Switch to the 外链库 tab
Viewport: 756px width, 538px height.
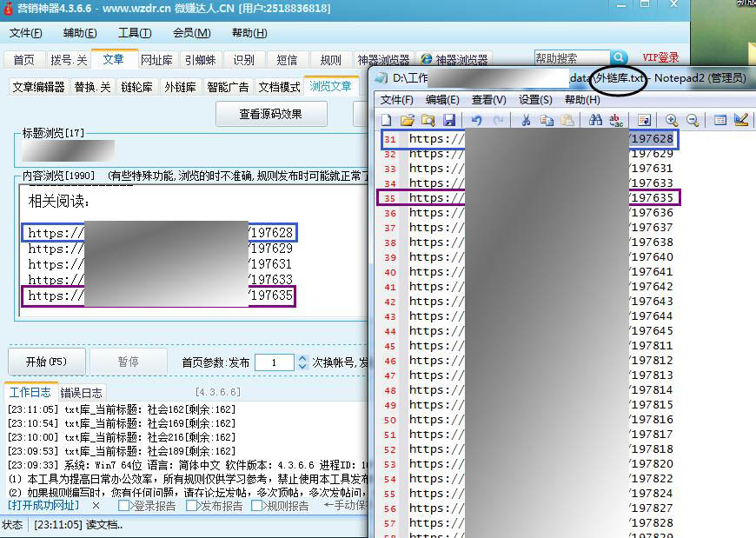180,87
